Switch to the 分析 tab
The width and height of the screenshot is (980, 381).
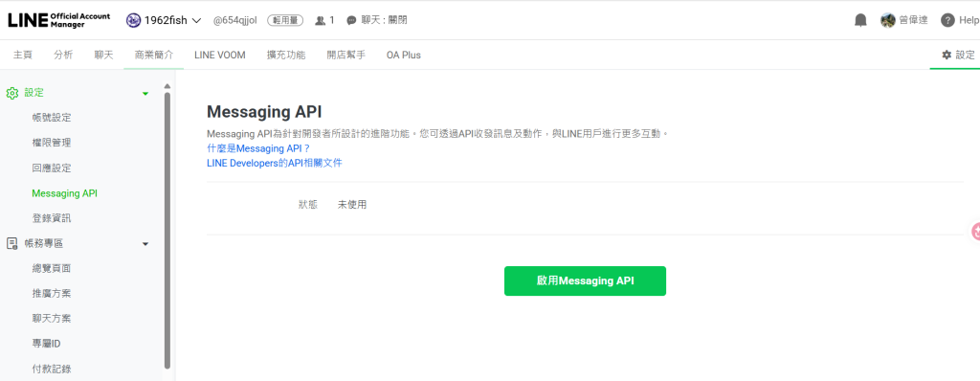63,56
